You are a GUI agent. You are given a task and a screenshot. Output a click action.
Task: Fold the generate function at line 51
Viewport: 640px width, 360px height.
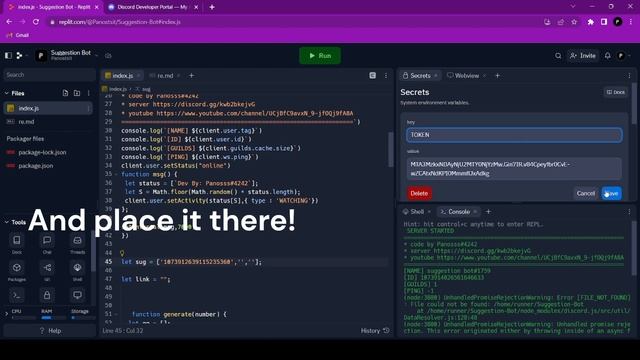coord(116,314)
